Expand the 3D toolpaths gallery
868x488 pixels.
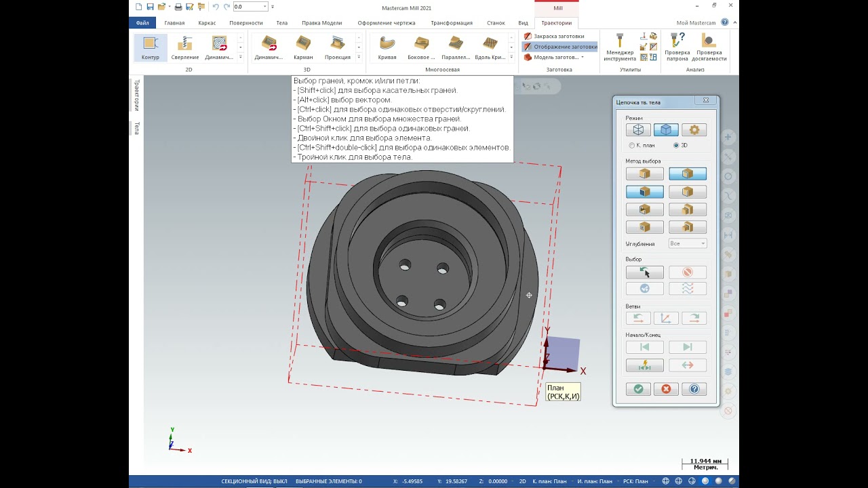click(x=359, y=57)
